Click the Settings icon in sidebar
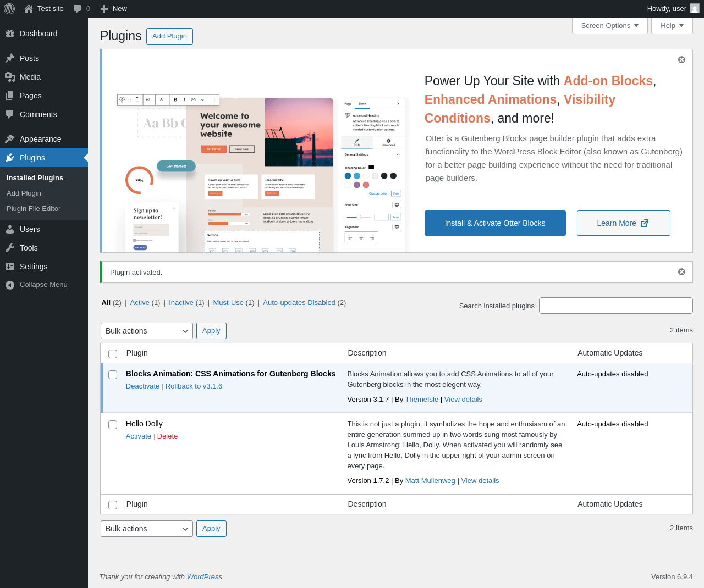704x588 pixels. 10,267
